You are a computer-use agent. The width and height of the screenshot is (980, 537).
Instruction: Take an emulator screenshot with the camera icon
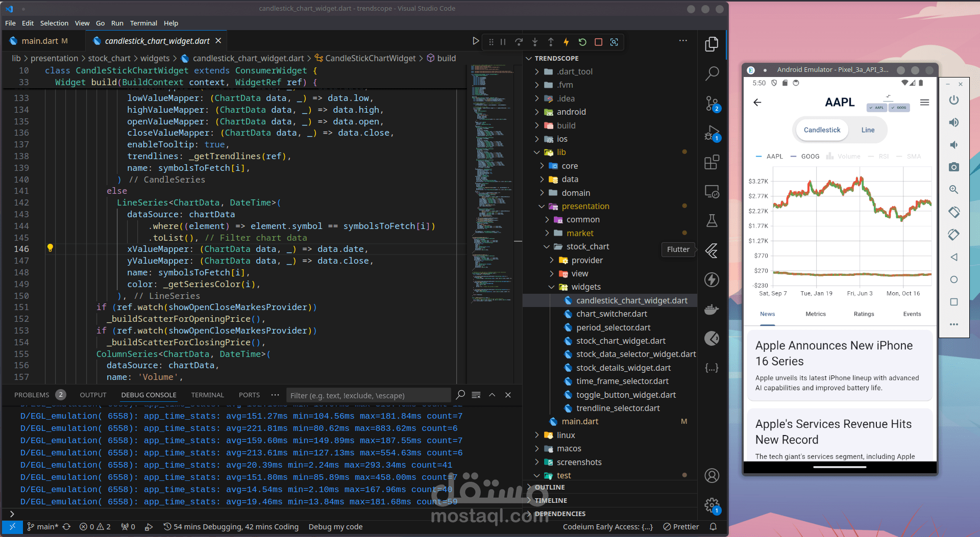pos(953,167)
